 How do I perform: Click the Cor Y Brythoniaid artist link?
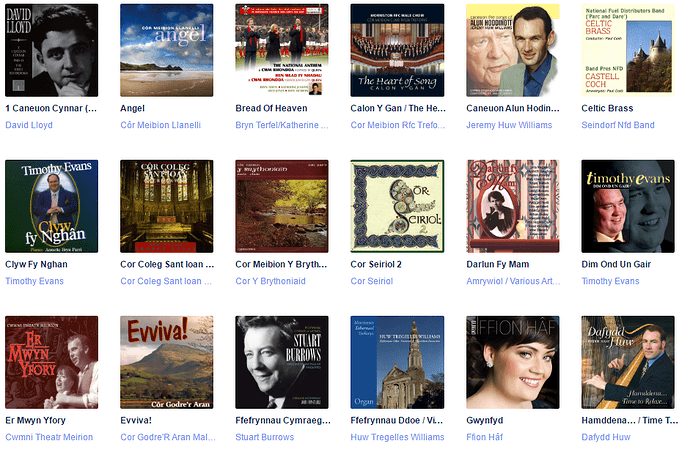pyautogui.click(x=270, y=281)
